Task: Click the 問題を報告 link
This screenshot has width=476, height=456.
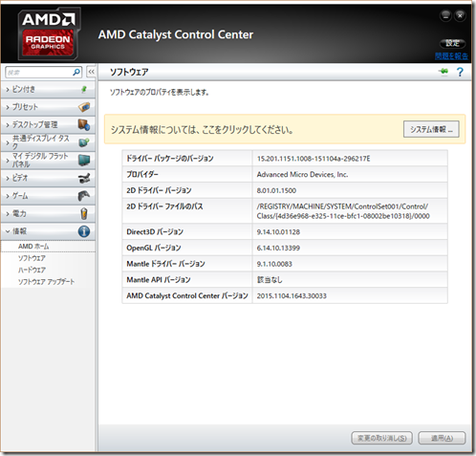Action: [451, 56]
